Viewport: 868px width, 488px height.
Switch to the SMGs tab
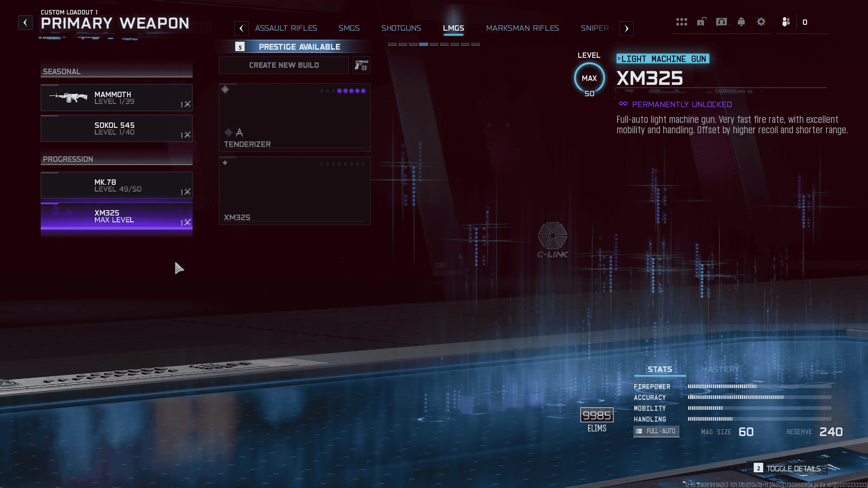tap(349, 28)
